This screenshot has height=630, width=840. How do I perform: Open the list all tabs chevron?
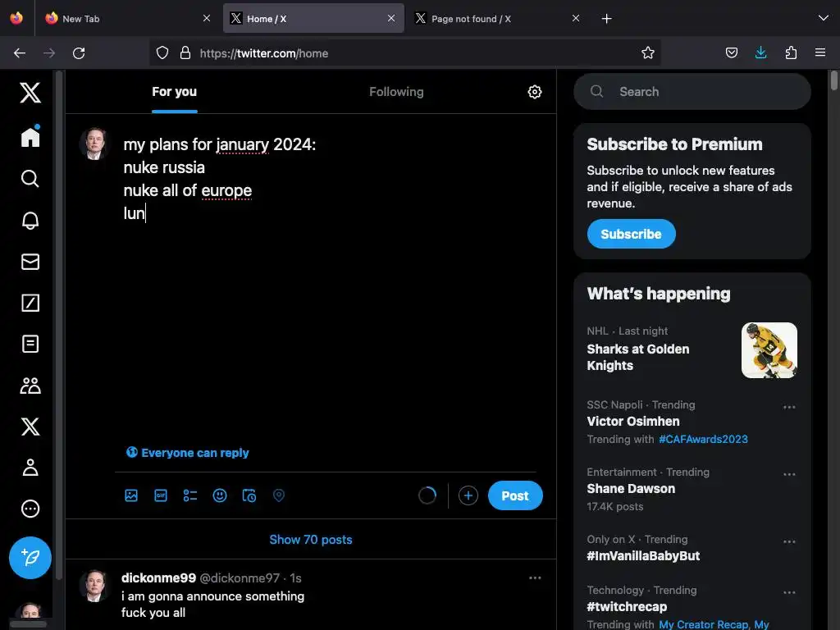tap(824, 18)
